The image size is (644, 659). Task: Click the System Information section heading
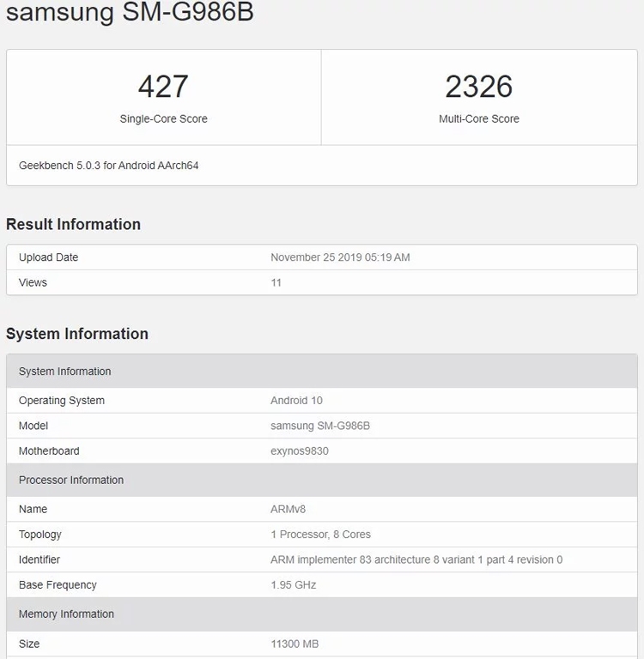pyautogui.click(x=77, y=334)
